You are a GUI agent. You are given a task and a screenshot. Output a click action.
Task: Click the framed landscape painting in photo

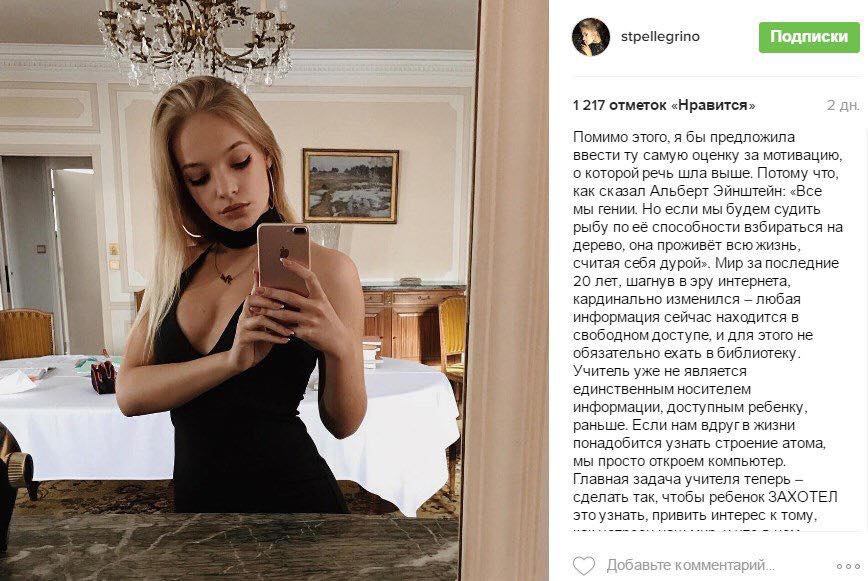tap(350, 186)
